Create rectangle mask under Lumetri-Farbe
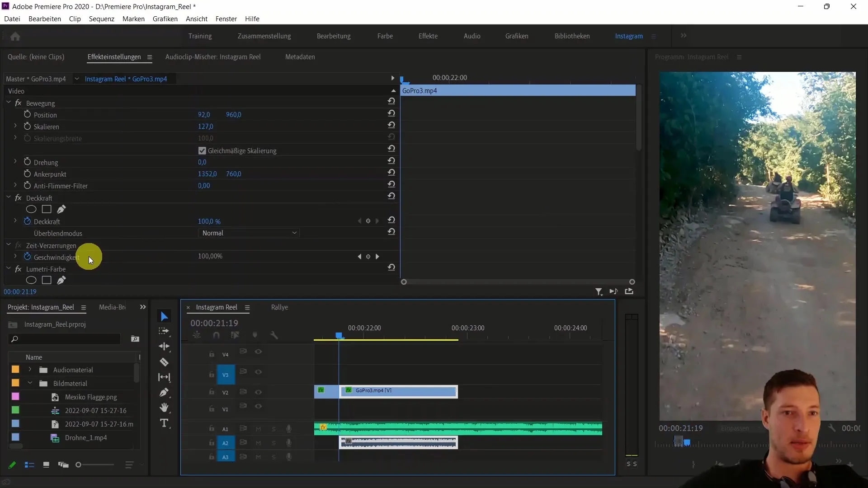 coord(47,280)
